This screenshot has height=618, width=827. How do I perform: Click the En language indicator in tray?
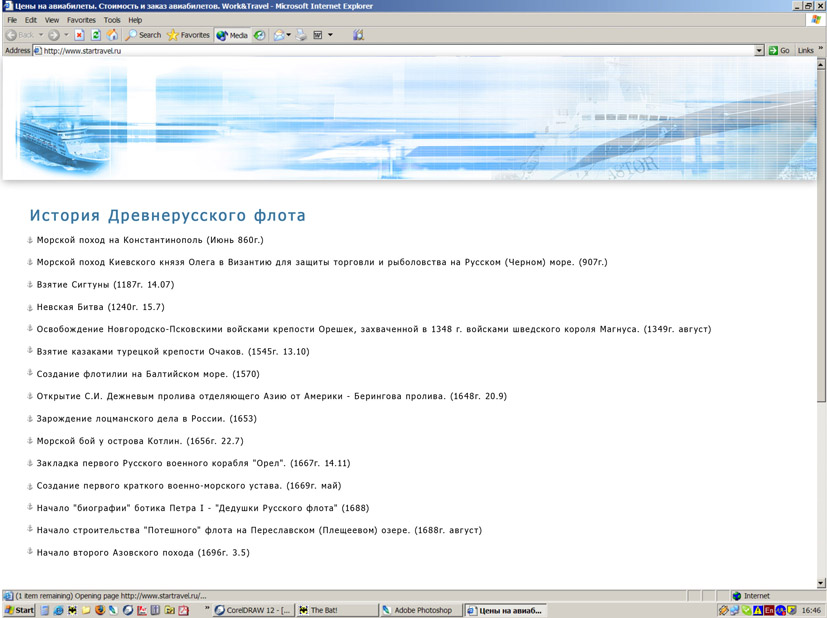[x=770, y=610]
